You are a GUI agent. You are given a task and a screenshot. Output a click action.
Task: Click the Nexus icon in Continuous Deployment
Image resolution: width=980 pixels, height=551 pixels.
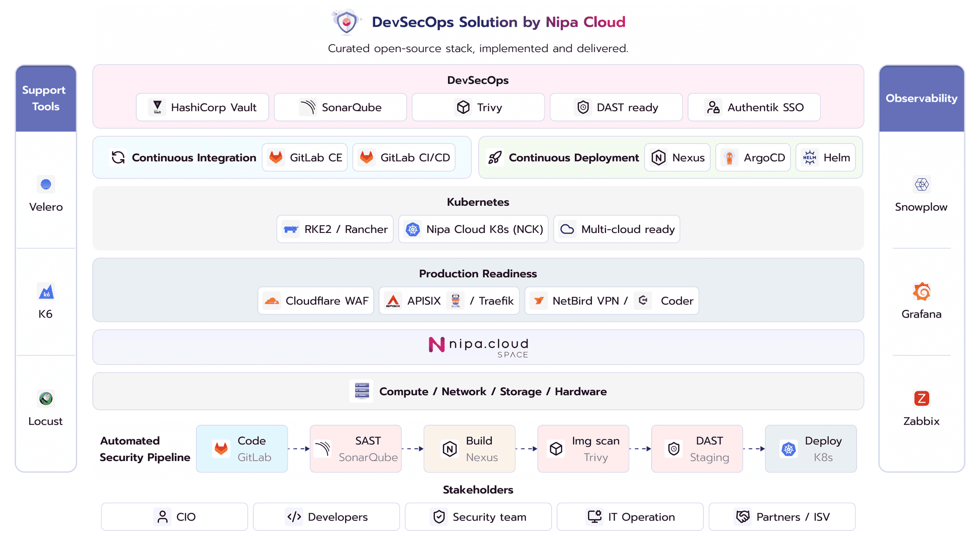tap(658, 157)
